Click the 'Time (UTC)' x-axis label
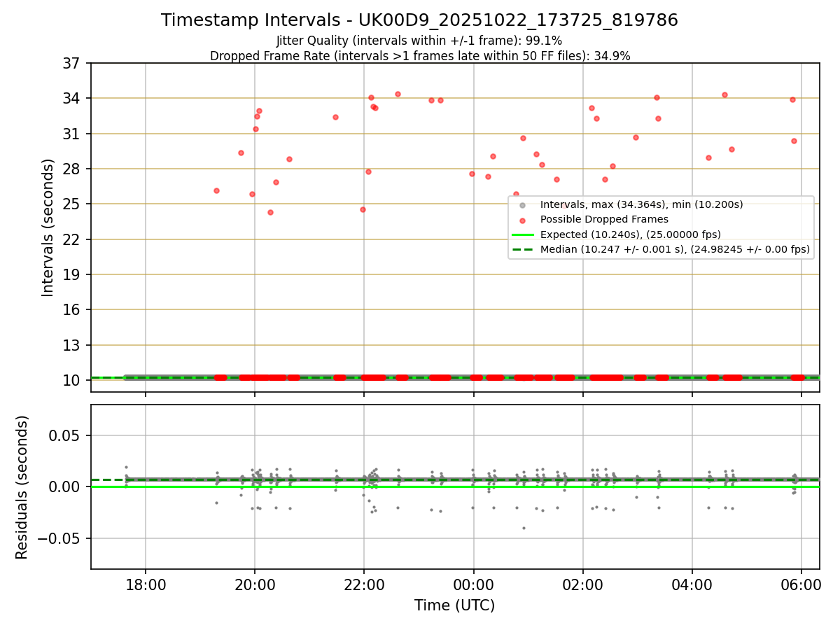 (454, 605)
